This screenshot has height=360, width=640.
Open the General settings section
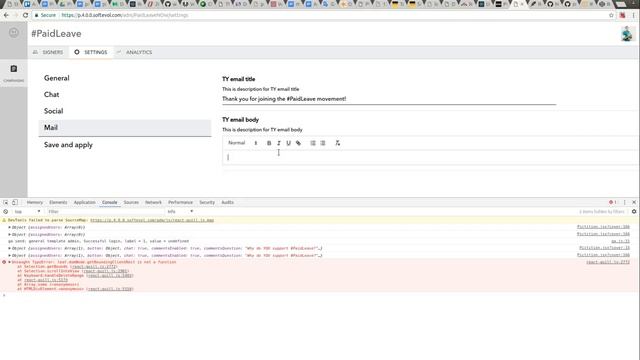pos(57,78)
